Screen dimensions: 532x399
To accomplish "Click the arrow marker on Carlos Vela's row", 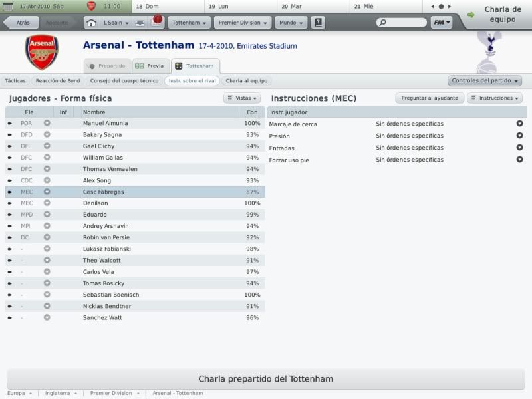I will pos(9,272).
